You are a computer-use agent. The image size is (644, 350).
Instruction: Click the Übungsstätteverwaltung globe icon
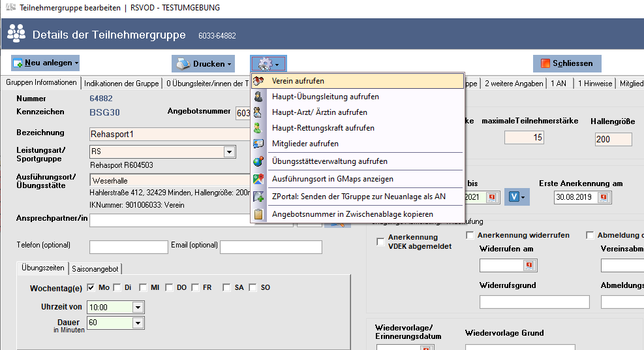[259, 161]
